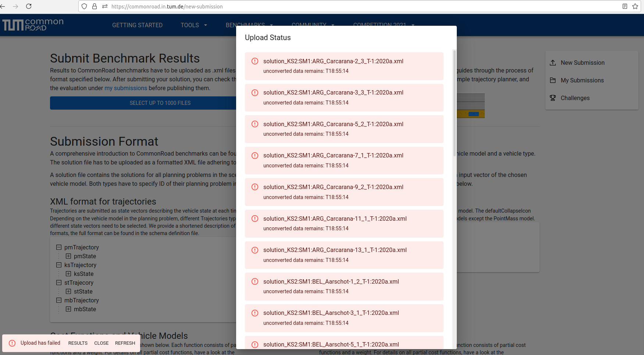Bookmark page with star icon
Viewport: 644px width, 355px height.
(635, 6)
